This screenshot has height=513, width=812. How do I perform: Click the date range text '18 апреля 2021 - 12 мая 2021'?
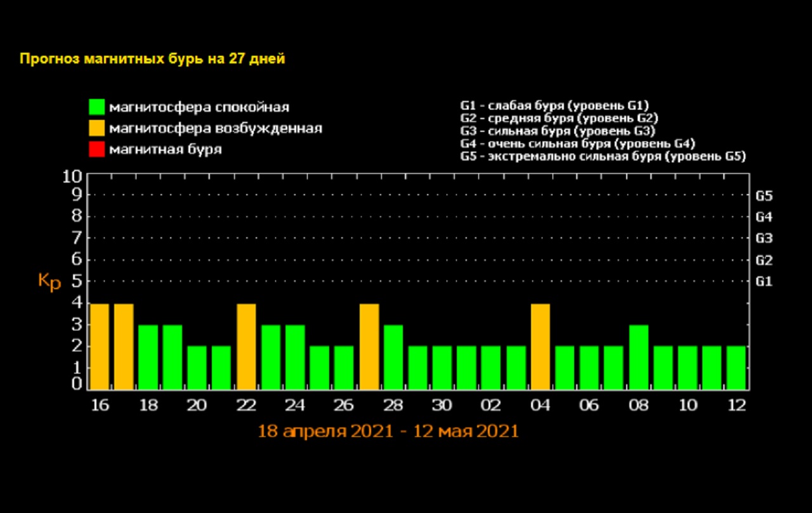(388, 432)
